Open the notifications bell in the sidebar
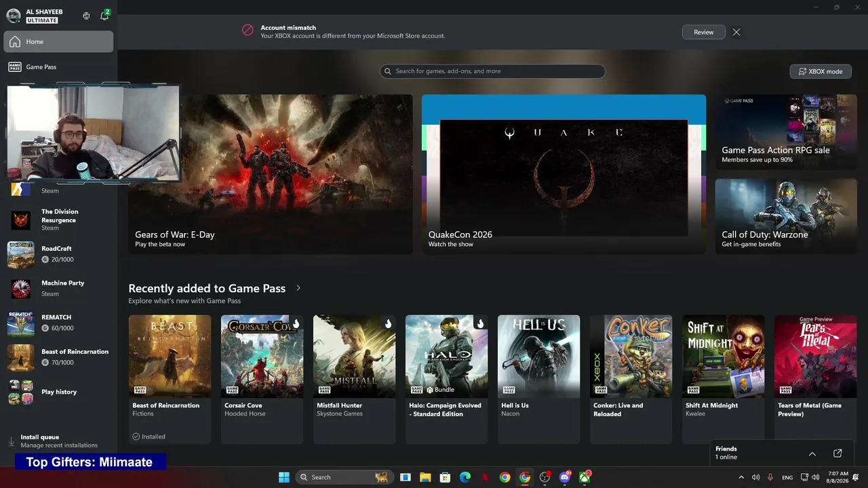The image size is (868, 488). [x=104, y=16]
